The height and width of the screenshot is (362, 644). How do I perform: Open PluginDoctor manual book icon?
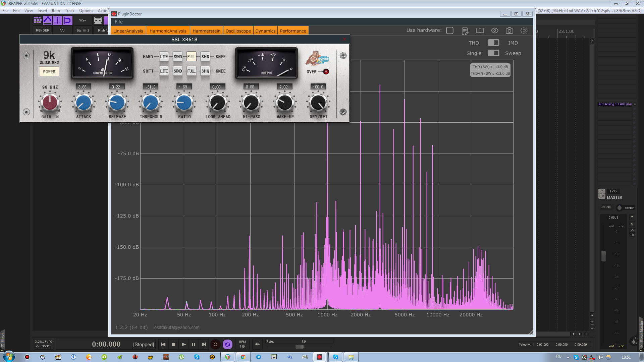pos(480,31)
